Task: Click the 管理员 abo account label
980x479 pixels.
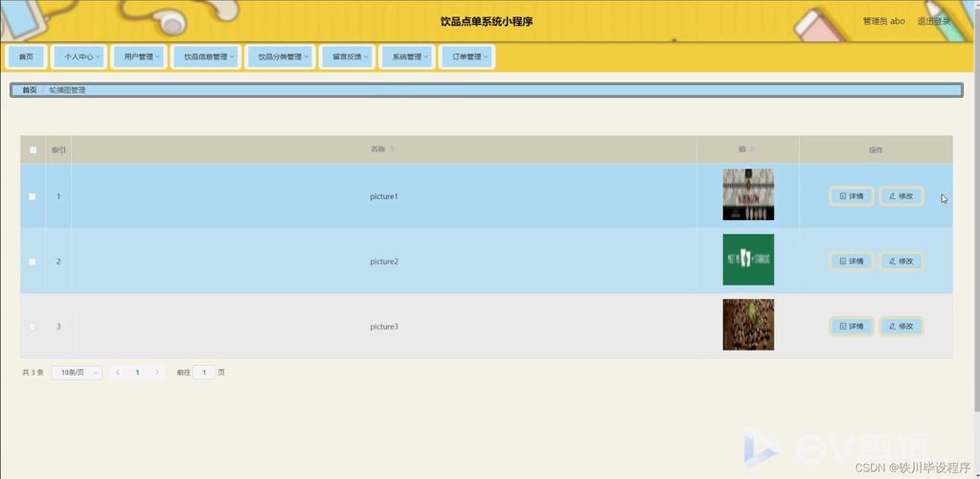Action: pos(884,21)
